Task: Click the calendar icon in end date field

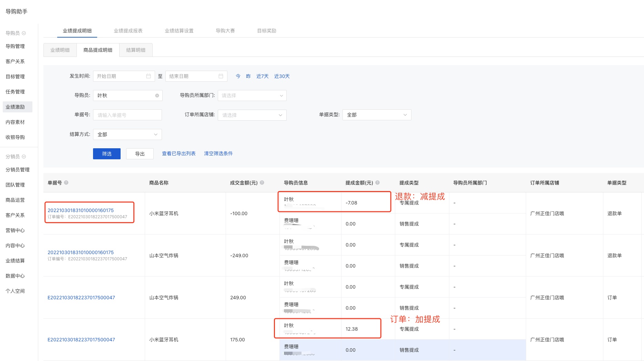Action: [221, 76]
